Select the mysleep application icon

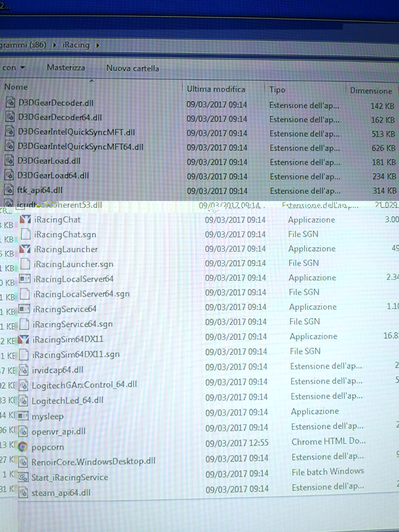[x=23, y=416]
